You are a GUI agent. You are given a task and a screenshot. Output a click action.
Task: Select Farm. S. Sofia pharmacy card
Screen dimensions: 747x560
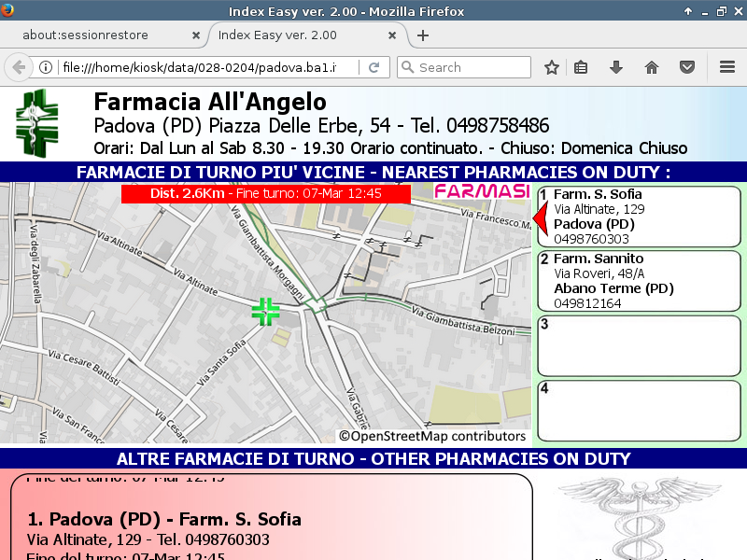(640, 217)
